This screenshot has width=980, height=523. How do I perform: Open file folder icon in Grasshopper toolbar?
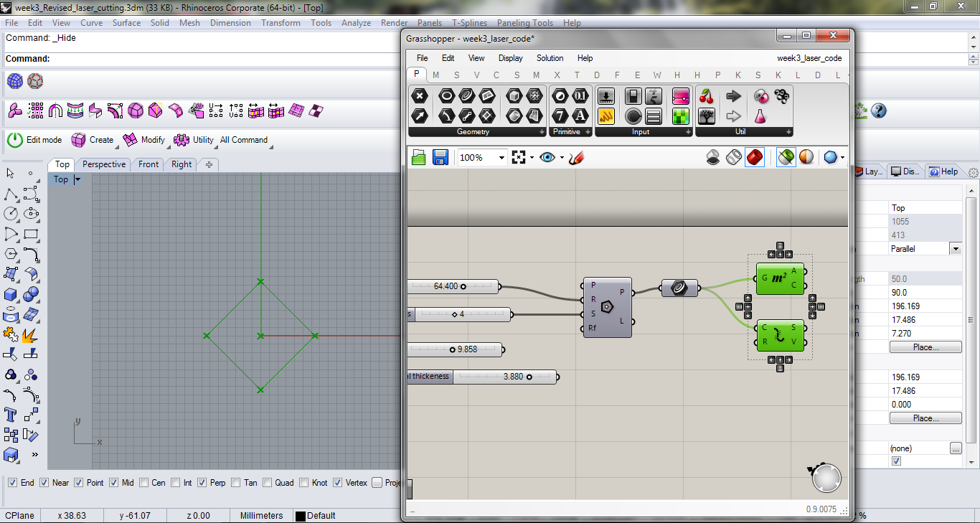point(419,157)
